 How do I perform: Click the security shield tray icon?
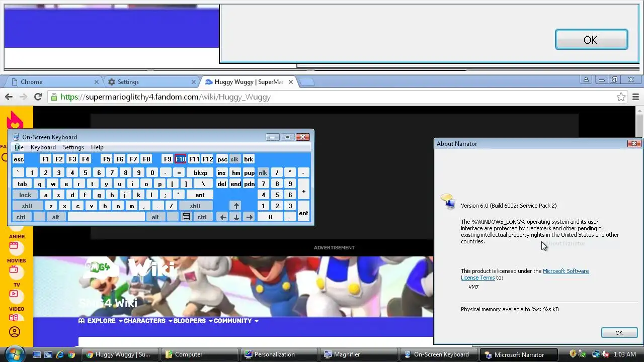click(x=573, y=354)
